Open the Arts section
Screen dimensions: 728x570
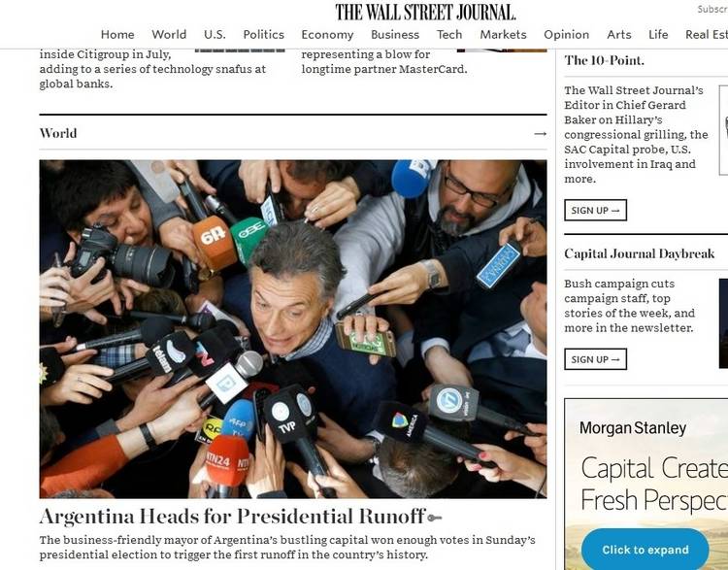[619, 35]
